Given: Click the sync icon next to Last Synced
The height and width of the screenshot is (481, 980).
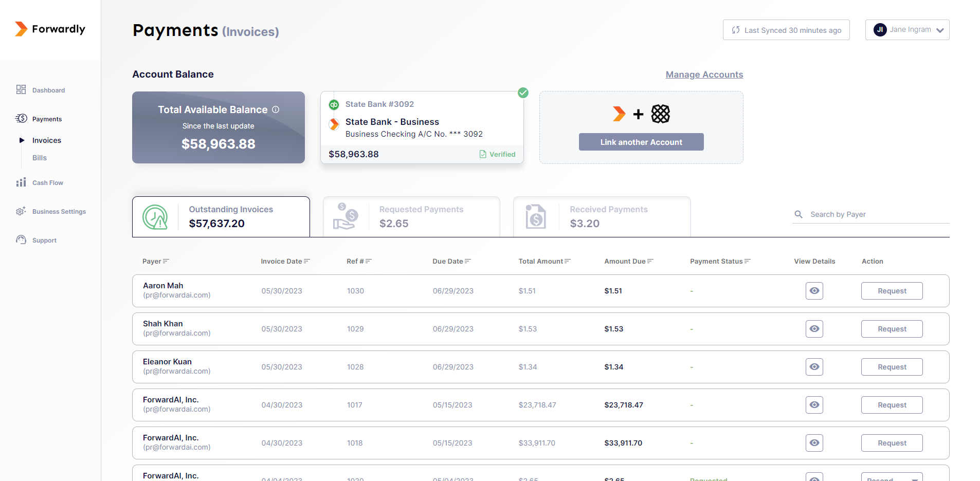Looking at the screenshot, I should pyautogui.click(x=735, y=30).
